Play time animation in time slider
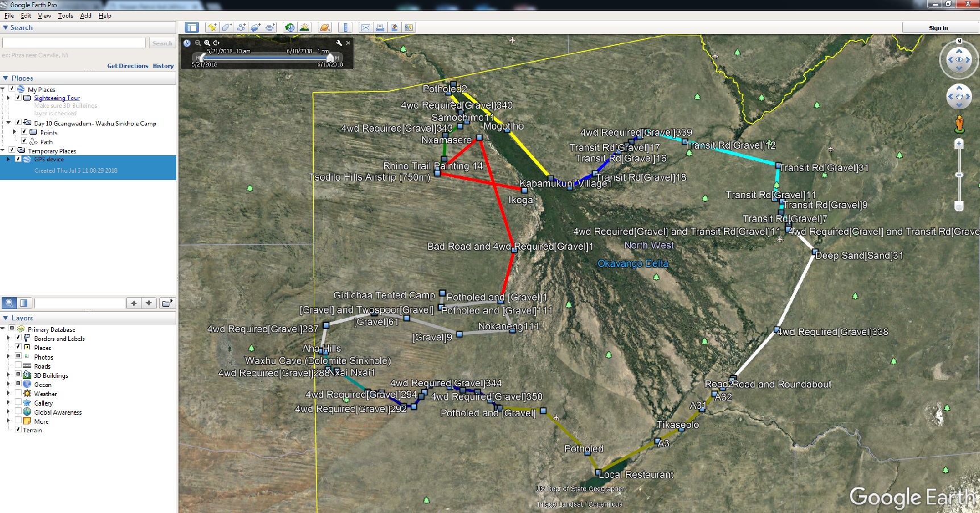Image resolution: width=980 pixels, height=513 pixels. [x=216, y=43]
